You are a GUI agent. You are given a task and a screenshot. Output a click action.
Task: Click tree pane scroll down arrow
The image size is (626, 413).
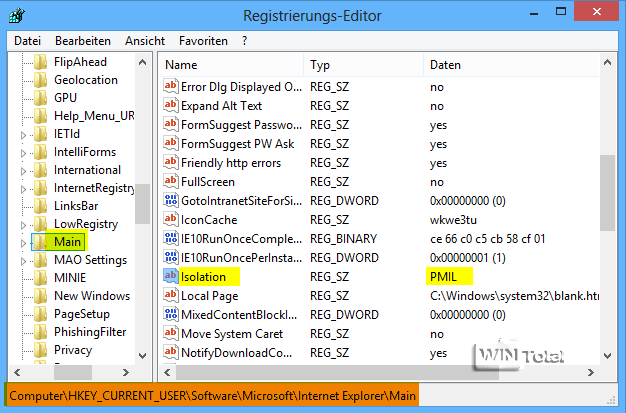pos(142,355)
